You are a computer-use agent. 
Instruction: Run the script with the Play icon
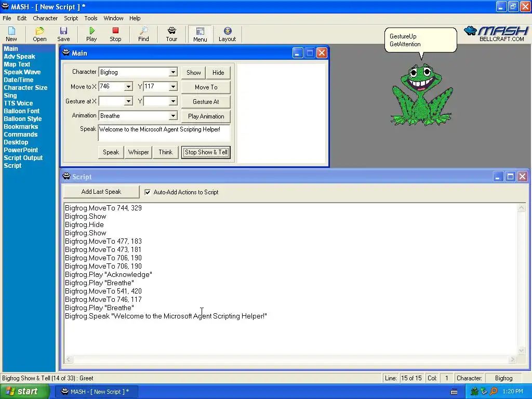point(91,34)
